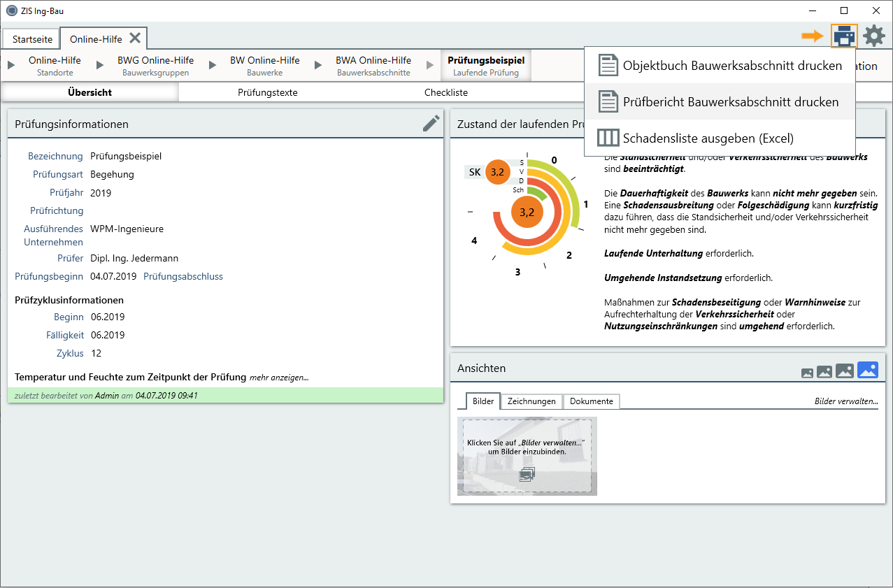Select Prüfbericht Bauwerksabschnitt drucken
This screenshot has width=893, height=588.
(730, 102)
